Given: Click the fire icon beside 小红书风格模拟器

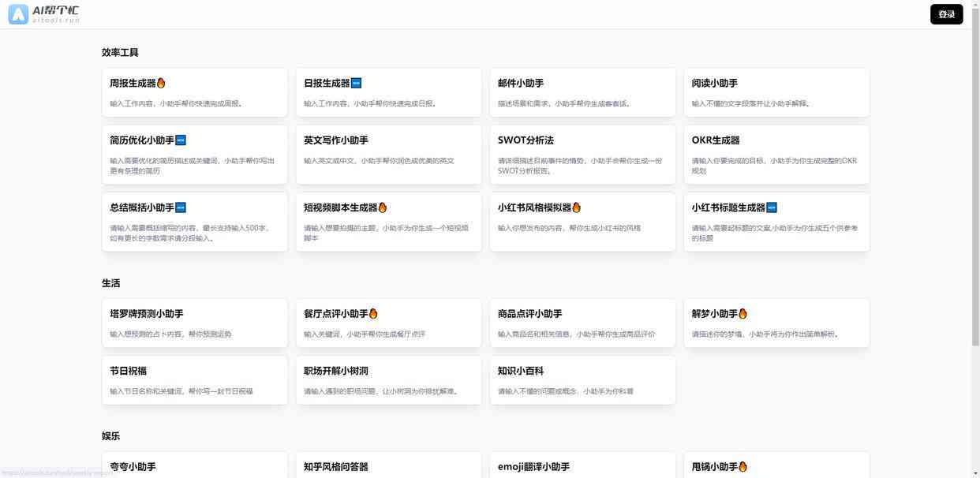Looking at the screenshot, I should (577, 207).
